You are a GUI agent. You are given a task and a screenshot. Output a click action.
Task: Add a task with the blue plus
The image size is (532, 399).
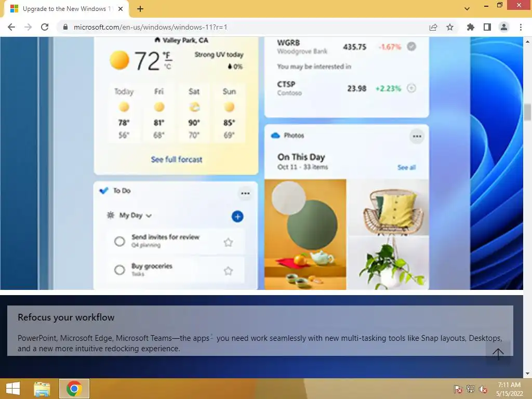[x=237, y=217]
